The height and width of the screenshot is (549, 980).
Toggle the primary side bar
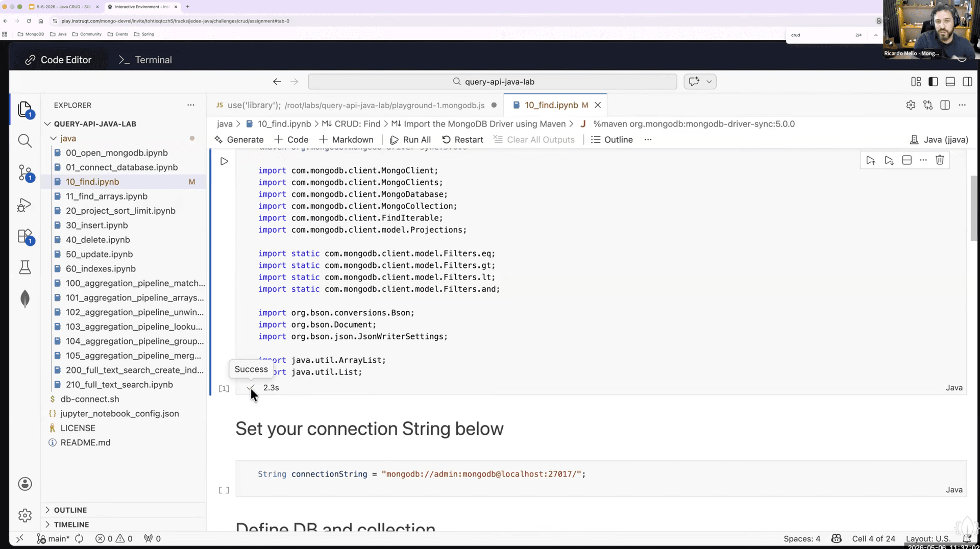click(x=933, y=82)
